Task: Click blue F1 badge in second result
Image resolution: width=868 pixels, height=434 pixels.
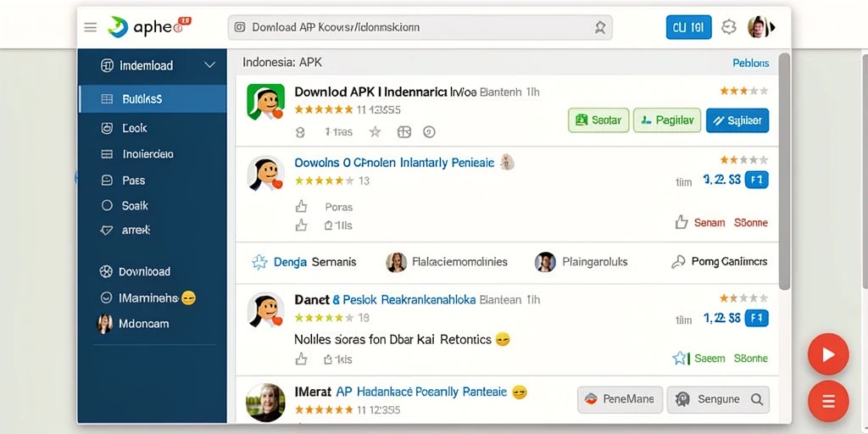Action: click(x=757, y=180)
